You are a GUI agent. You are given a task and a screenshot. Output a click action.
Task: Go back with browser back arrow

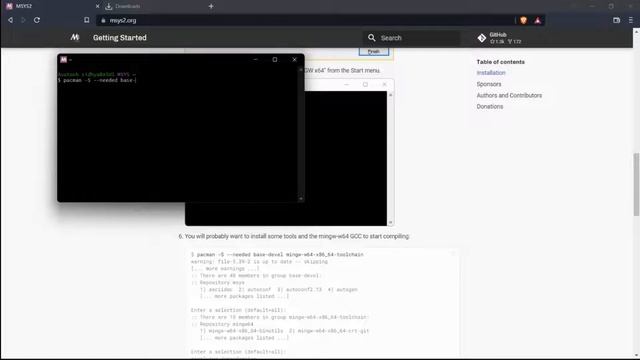[10, 20]
